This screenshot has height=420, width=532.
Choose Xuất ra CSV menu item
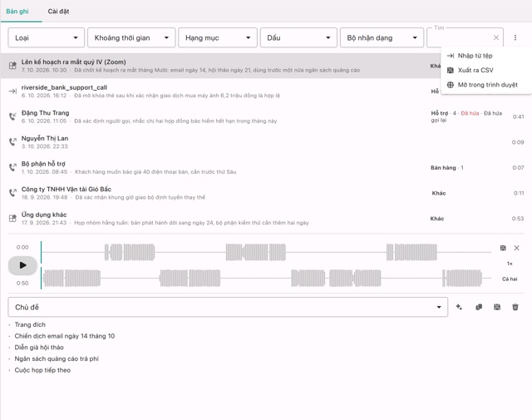click(x=485, y=71)
